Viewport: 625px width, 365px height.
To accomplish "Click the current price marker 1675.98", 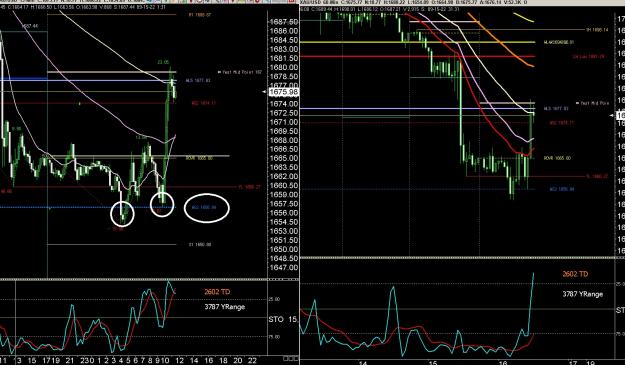I will click(x=283, y=92).
